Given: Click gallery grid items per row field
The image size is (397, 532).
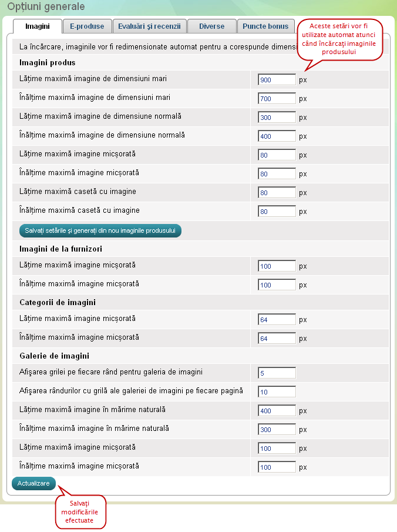Looking at the screenshot, I should [x=277, y=373].
